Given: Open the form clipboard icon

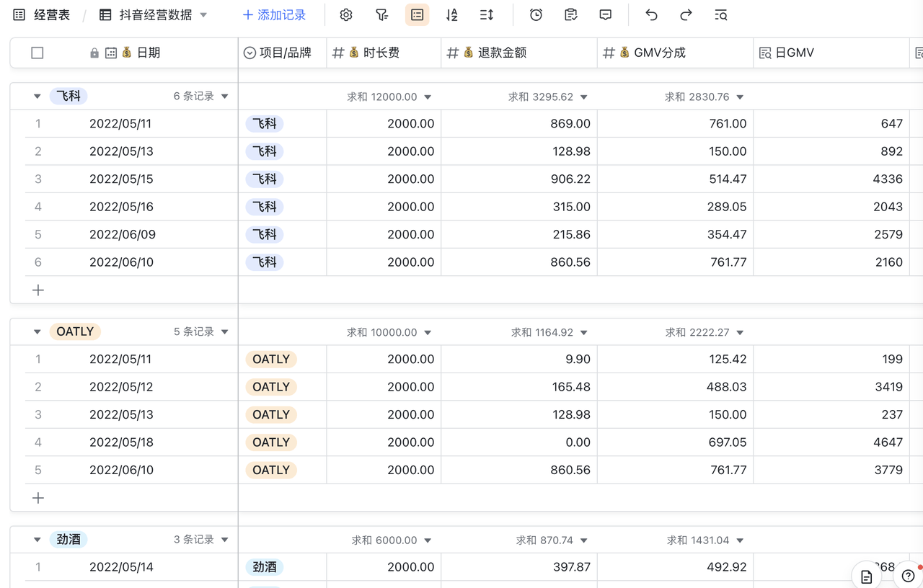Looking at the screenshot, I should pyautogui.click(x=571, y=15).
